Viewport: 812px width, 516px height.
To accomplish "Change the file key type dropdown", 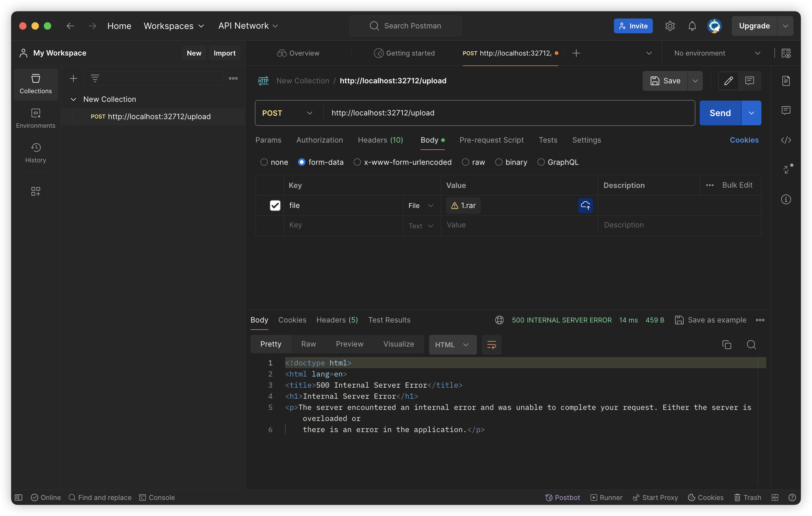I will [x=420, y=206].
